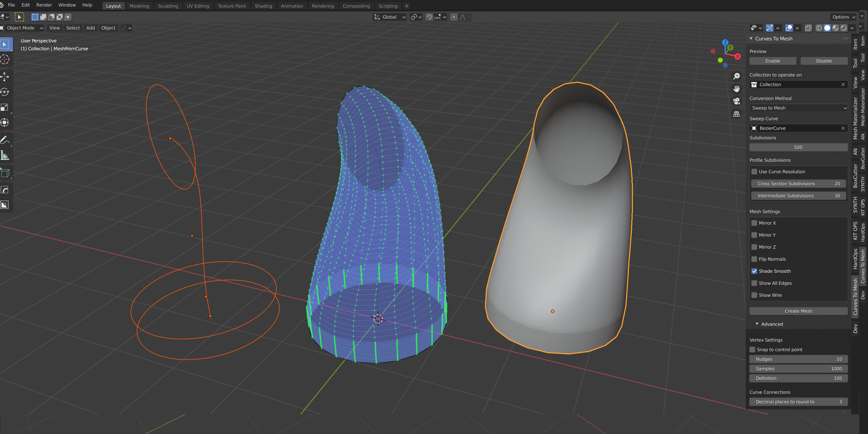Collapse the Advanced section

click(x=771, y=324)
